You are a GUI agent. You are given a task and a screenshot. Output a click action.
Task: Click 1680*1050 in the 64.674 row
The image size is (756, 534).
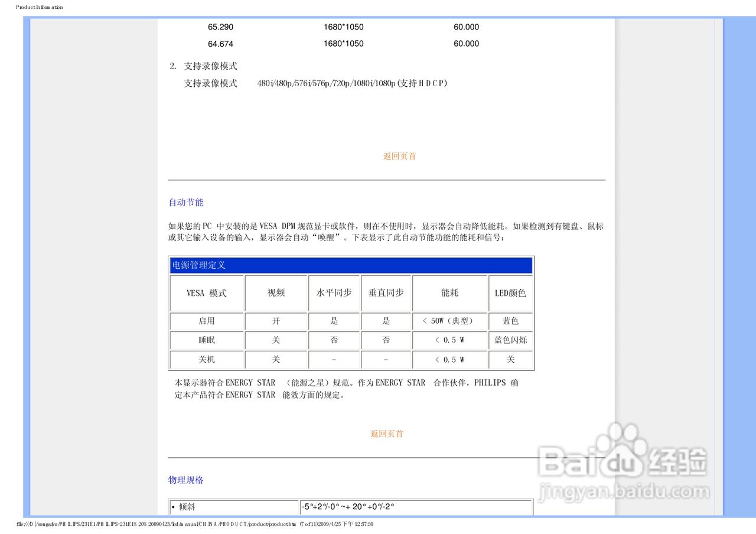(x=344, y=44)
